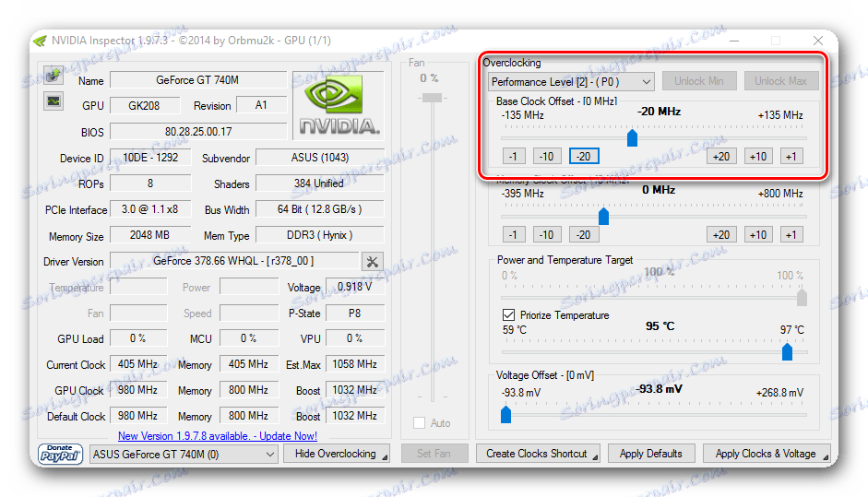868x497 pixels.
Task: Click the temperature target slider handle
Action: click(x=787, y=351)
